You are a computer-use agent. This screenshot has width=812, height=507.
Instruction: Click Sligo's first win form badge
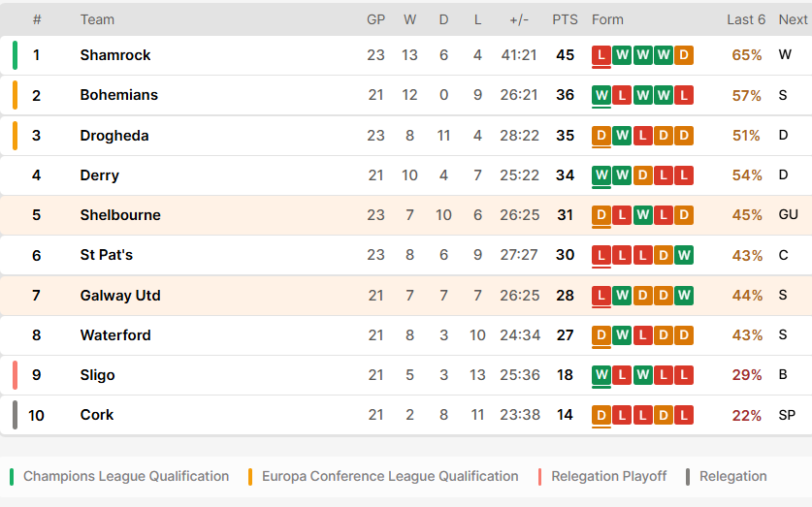pos(601,375)
